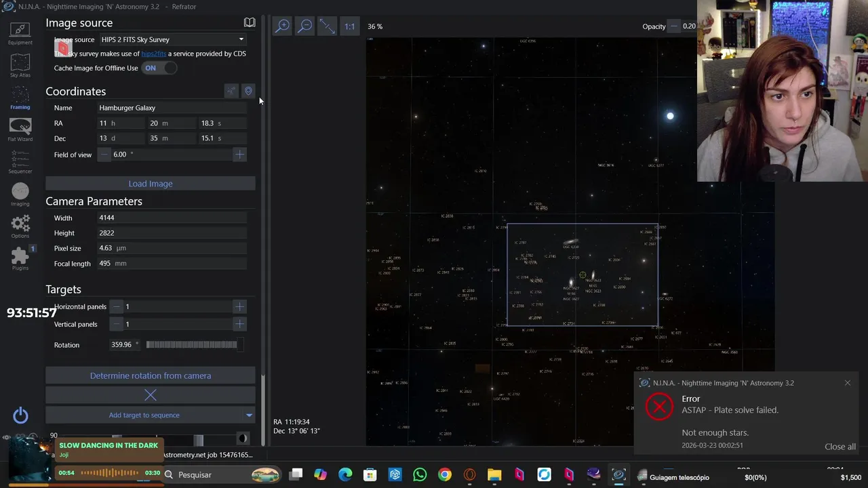Switch to the Imaging section
868x488 pixels.
point(20,195)
